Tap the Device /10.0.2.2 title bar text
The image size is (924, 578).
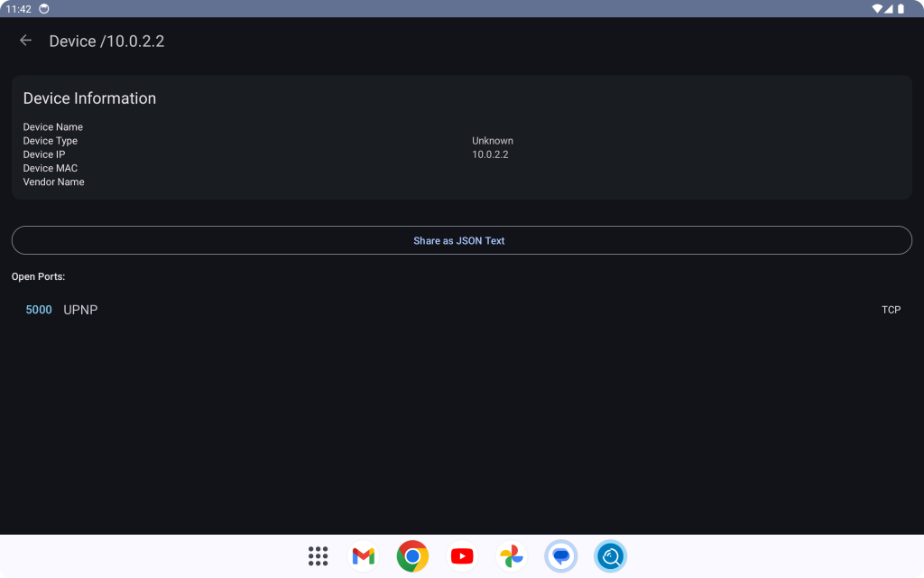106,41
